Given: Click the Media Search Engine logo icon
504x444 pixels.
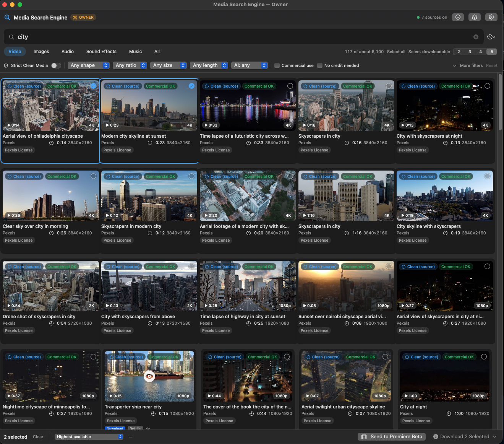Looking at the screenshot, I should (7, 17).
